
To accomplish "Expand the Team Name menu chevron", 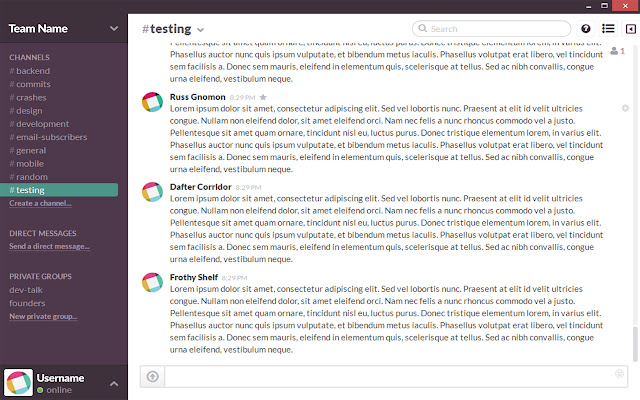I will [x=111, y=28].
